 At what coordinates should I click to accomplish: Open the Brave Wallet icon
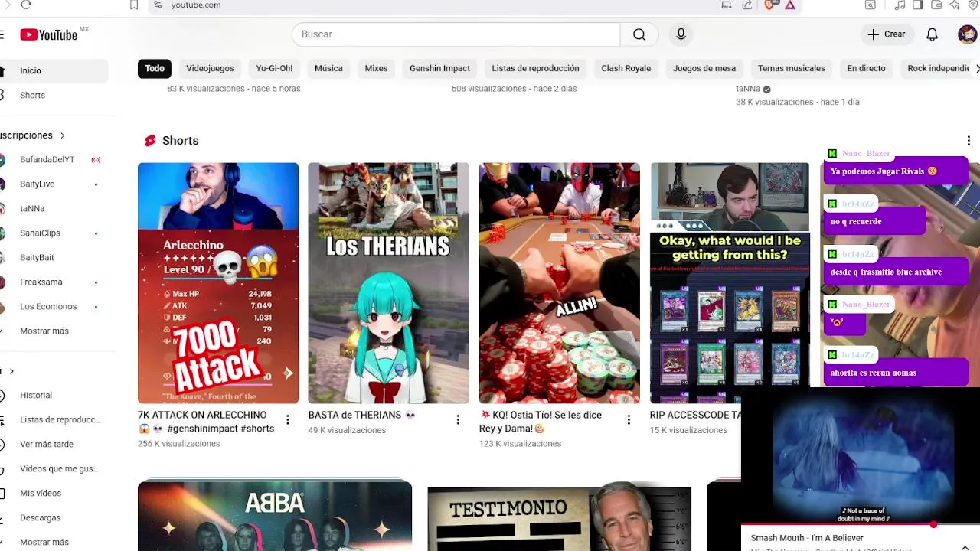936,5
